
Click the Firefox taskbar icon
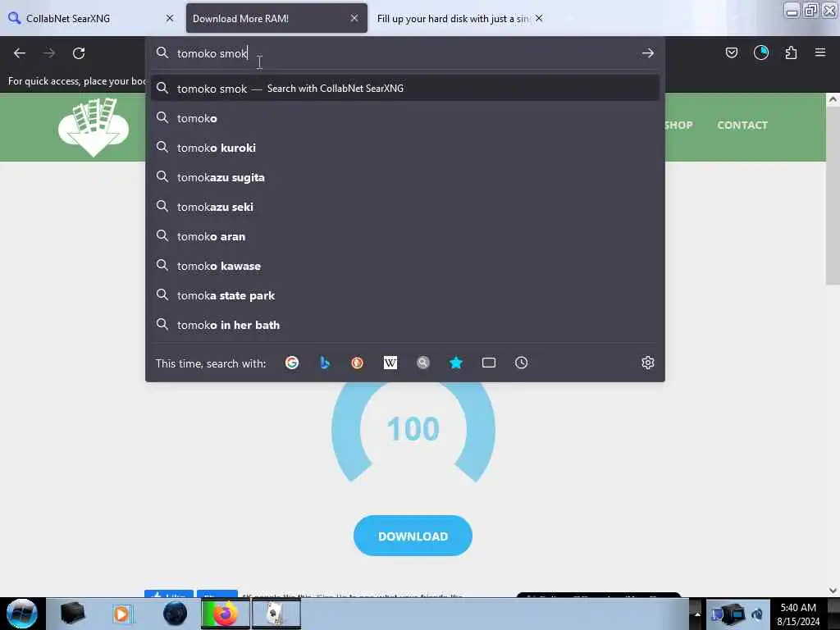pos(226,614)
